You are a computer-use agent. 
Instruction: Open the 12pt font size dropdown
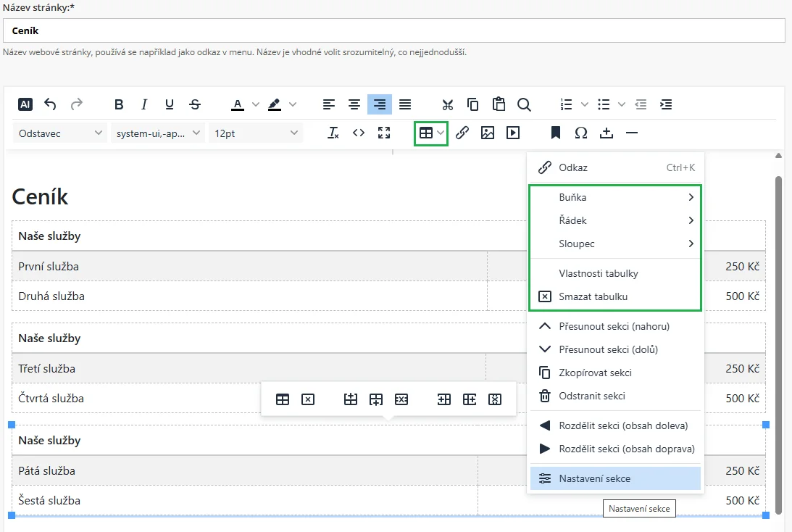pyautogui.click(x=256, y=133)
